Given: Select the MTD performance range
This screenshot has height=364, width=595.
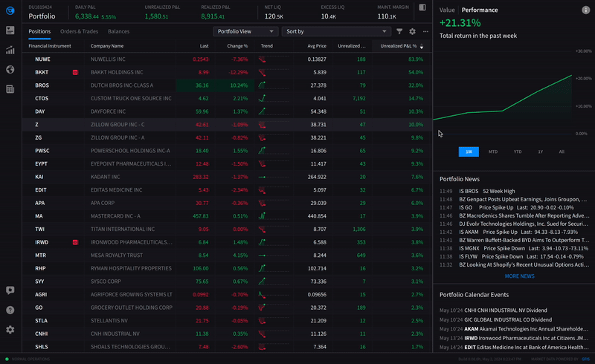Looking at the screenshot, I should pyautogui.click(x=493, y=152).
